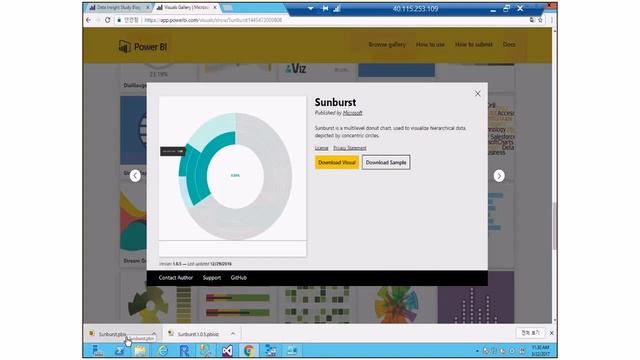
Task: Open the Microsoft publisher link
Action: point(352,113)
